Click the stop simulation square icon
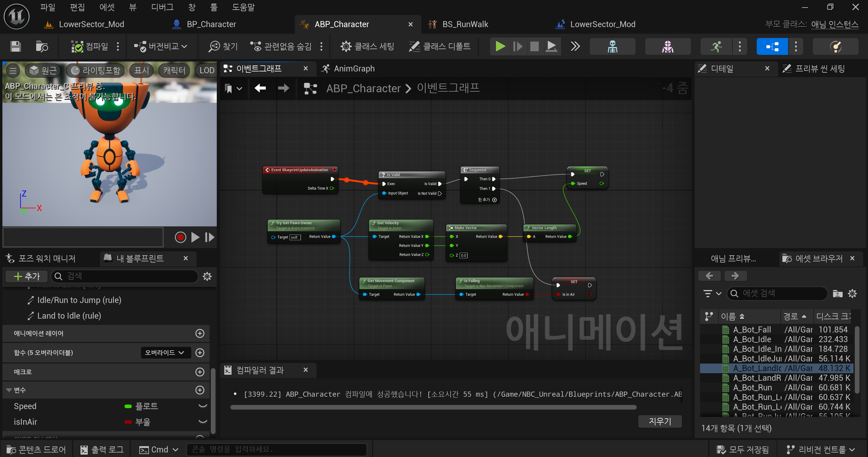 pos(535,46)
